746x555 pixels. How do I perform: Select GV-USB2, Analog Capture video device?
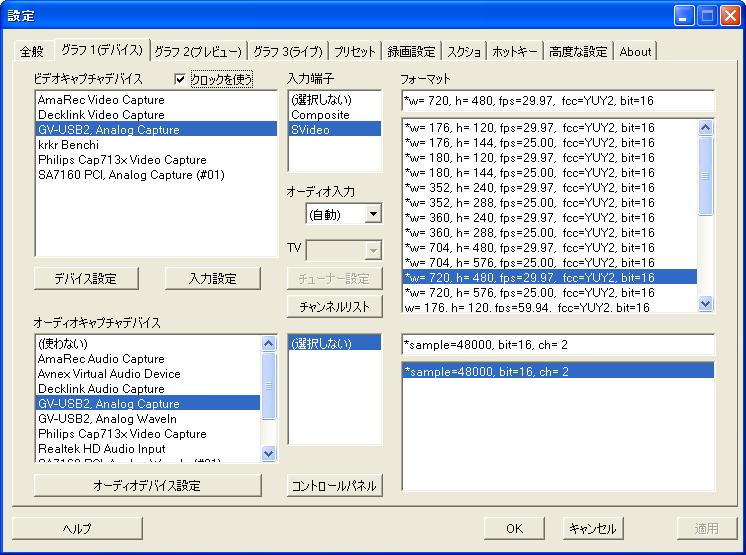[157, 130]
